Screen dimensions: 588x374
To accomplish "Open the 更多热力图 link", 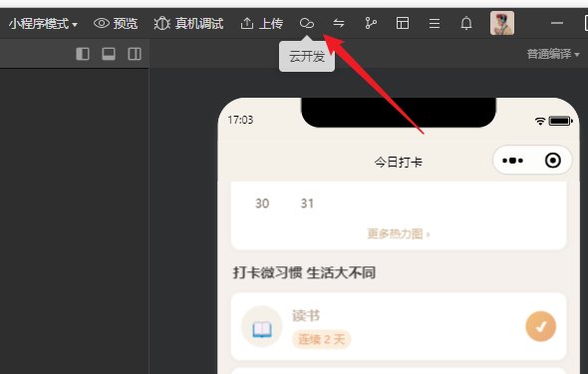I will (399, 234).
